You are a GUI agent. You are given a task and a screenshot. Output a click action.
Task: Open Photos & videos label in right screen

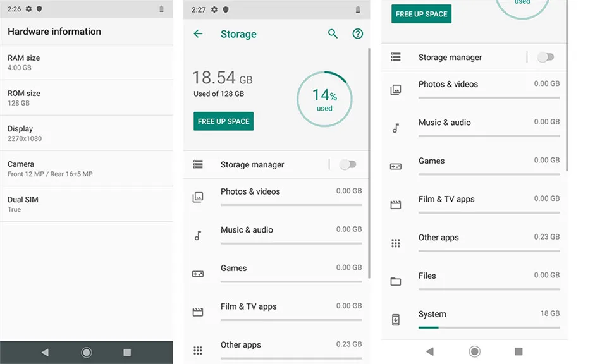448,84
